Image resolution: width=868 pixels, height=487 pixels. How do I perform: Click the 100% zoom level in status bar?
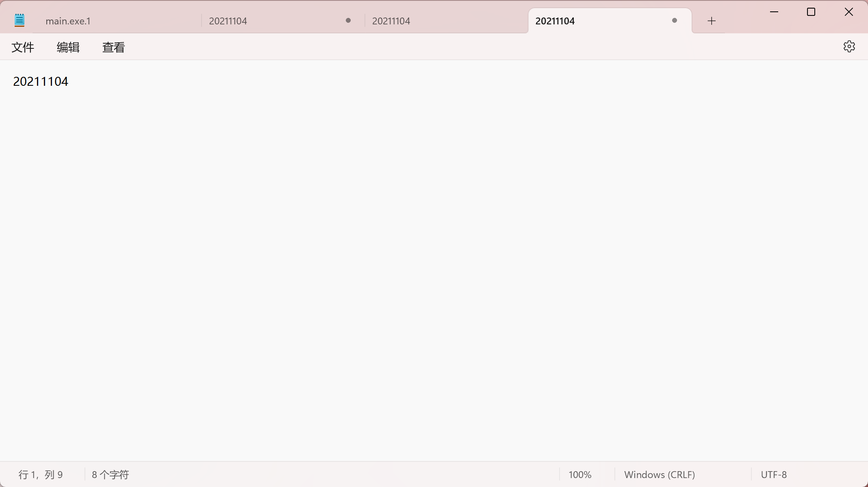[x=580, y=474]
